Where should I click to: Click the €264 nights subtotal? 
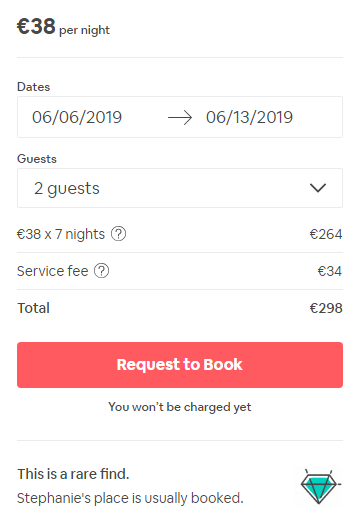pyautogui.click(x=326, y=234)
